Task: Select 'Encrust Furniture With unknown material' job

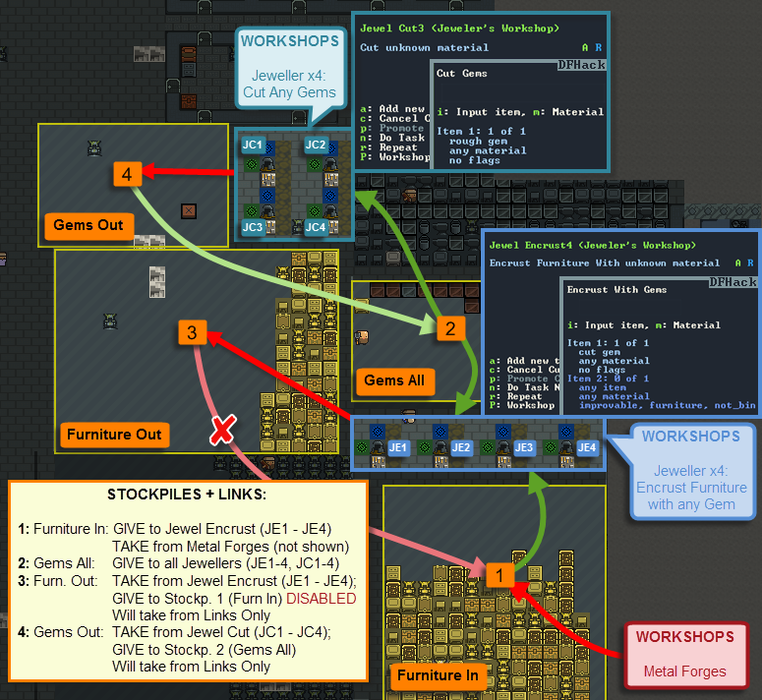Action: pos(605,263)
